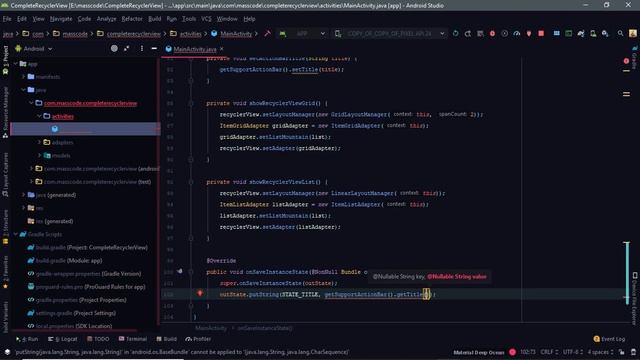The width and height of the screenshot is (640, 360).
Task: Click the red Stop square button
Action: (x=541, y=33)
